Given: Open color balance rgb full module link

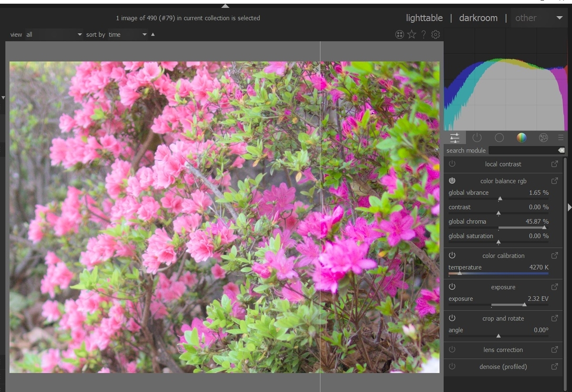Looking at the screenshot, I should pos(554,181).
